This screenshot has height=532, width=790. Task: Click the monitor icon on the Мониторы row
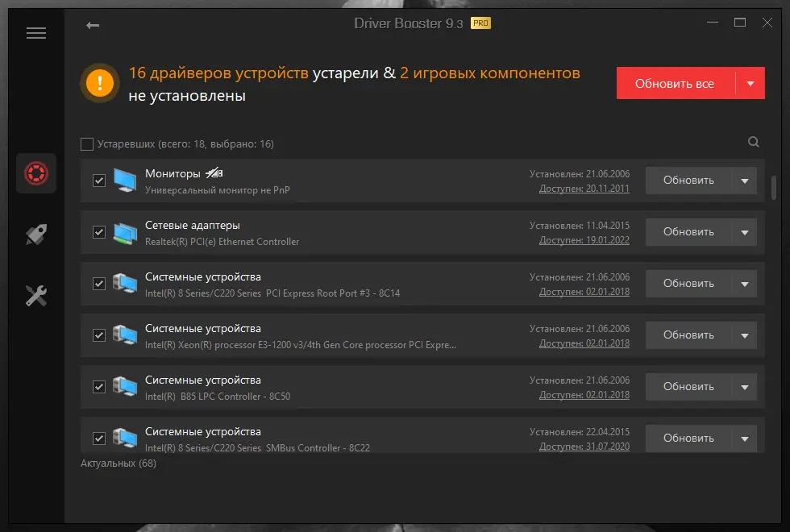tap(126, 180)
